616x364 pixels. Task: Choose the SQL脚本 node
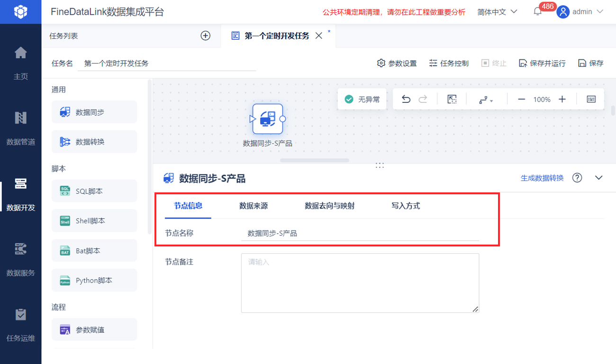click(x=94, y=191)
